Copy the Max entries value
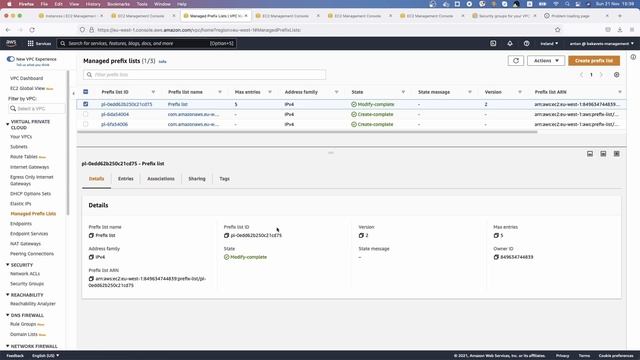The image size is (640, 360). [496, 236]
